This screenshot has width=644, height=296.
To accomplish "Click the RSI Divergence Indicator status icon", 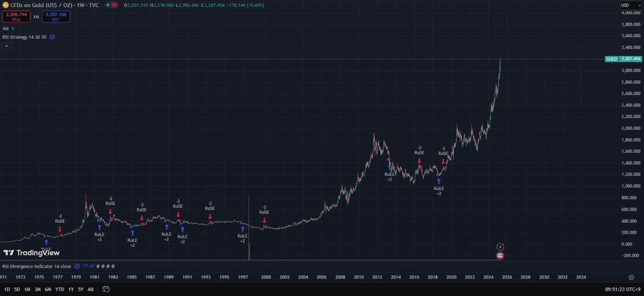I will point(77,266).
